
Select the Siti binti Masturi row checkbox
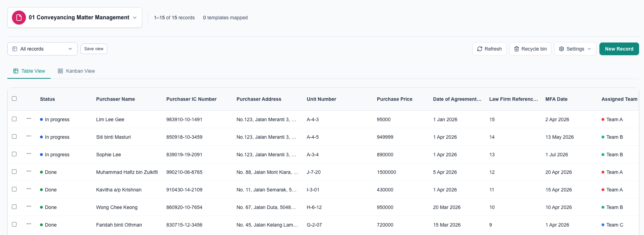click(x=14, y=136)
